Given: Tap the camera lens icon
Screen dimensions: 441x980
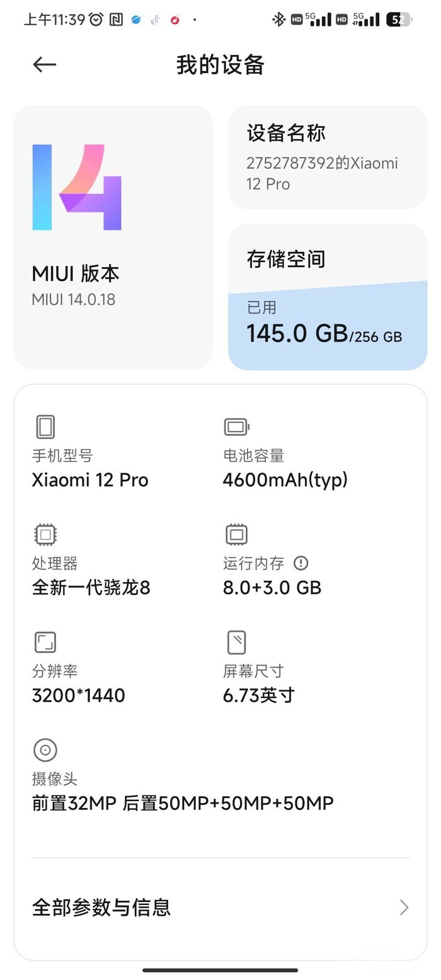Looking at the screenshot, I should 45,750.
